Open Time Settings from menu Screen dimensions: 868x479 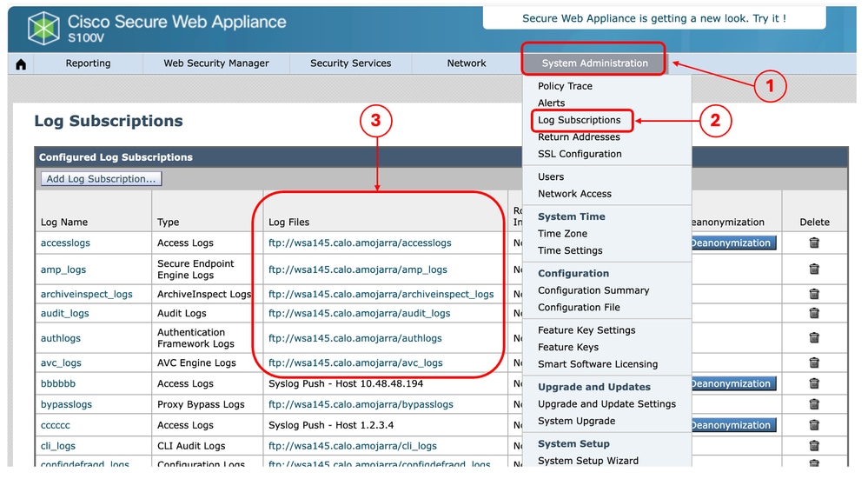click(570, 250)
